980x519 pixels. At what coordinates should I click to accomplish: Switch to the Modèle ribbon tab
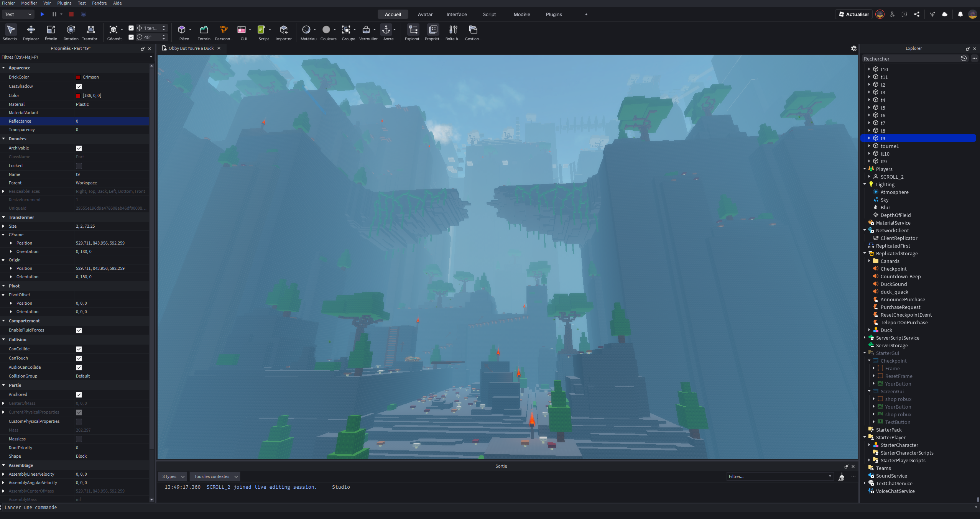521,14
